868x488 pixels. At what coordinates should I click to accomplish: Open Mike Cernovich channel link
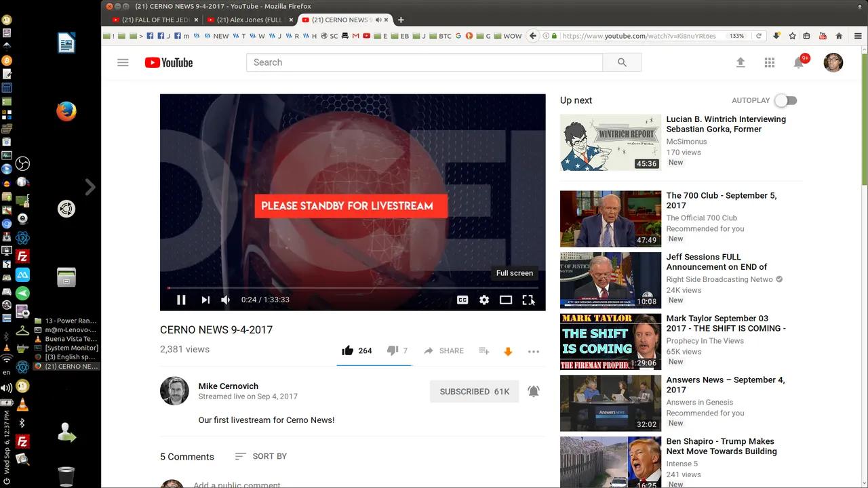click(x=228, y=386)
